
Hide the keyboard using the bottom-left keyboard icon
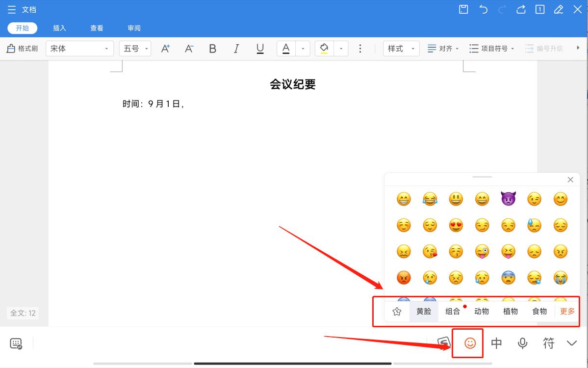(17, 344)
